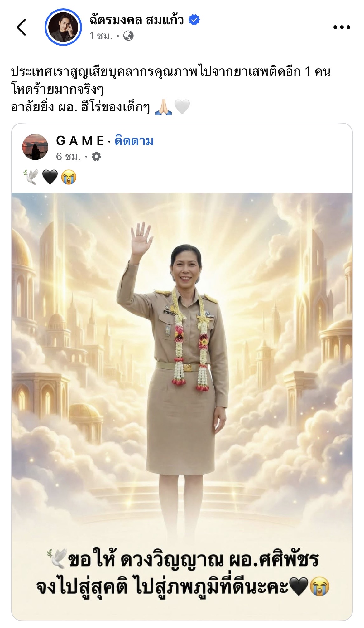Tap the 6 ชม. shared post timestamp
The image size is (364, 628).
tap(68, 157)
